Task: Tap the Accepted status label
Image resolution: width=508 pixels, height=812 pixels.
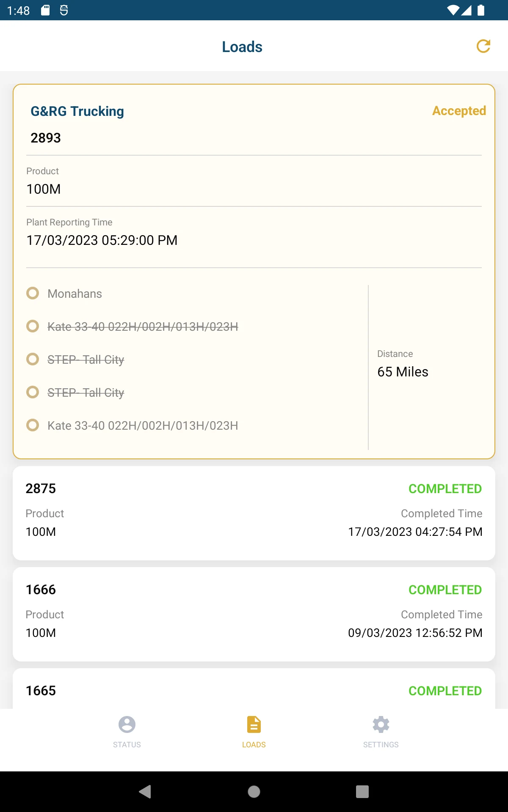Action: pyautogui.click(x=459, y=111)
